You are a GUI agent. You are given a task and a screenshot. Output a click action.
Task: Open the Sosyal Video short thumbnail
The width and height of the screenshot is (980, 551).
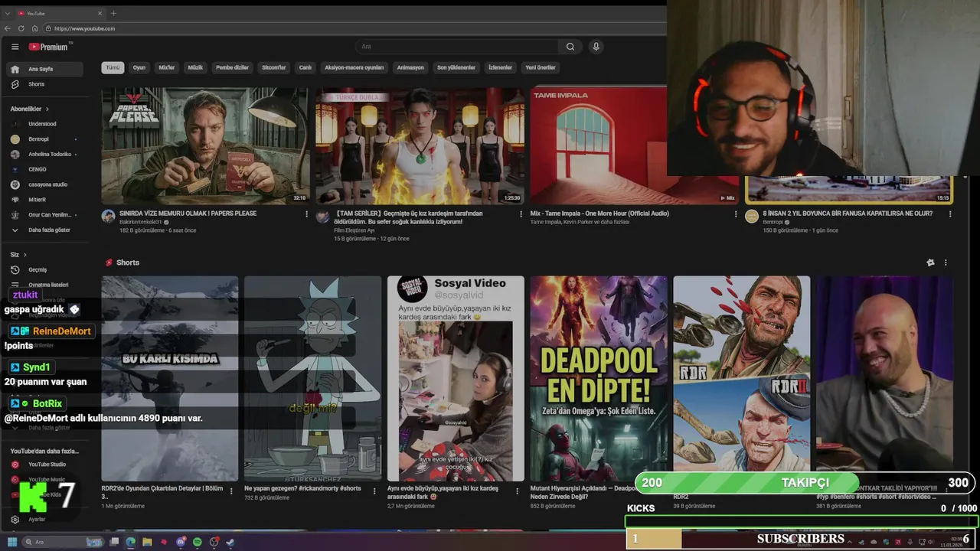click(456, 379)
